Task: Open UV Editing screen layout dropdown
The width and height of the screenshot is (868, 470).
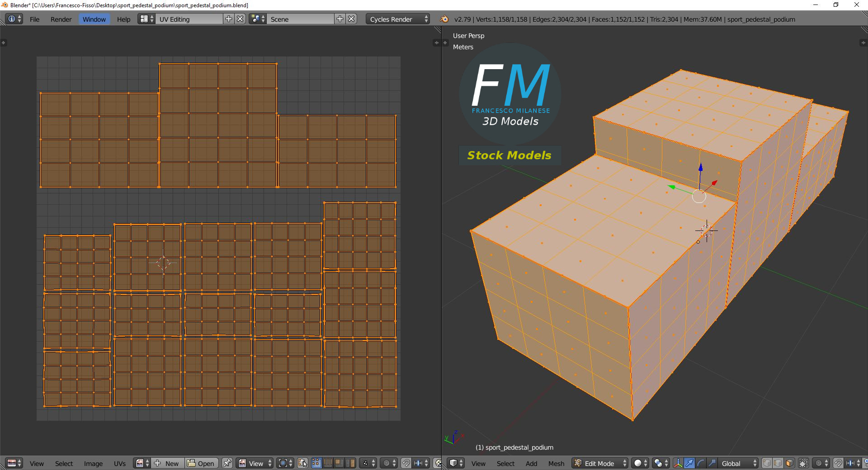Action: click(x=189, y=19)
